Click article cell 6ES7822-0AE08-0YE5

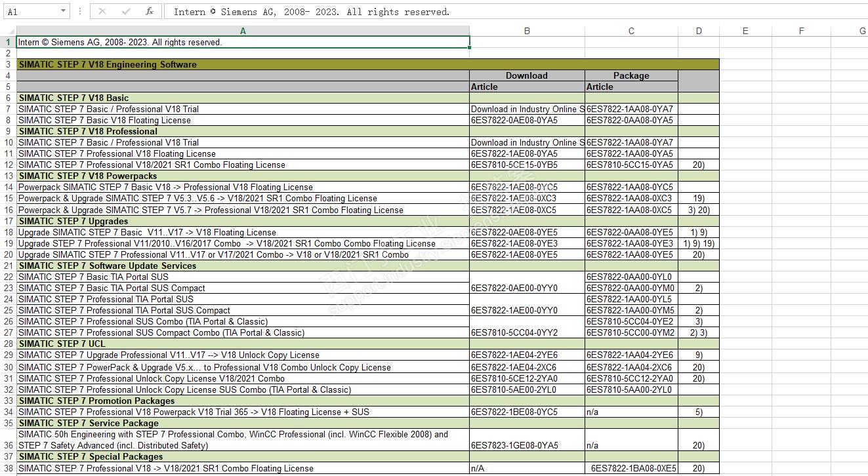pyautogui.click(x=527, y=232)
